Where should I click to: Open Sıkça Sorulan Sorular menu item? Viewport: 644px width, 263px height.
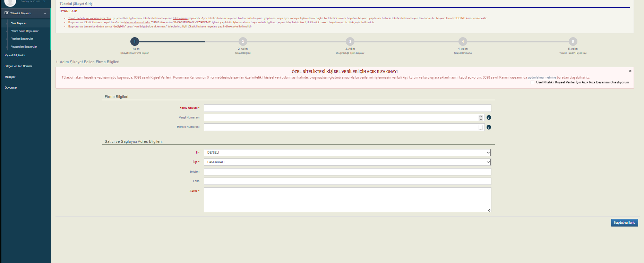[x=18, y=66]
